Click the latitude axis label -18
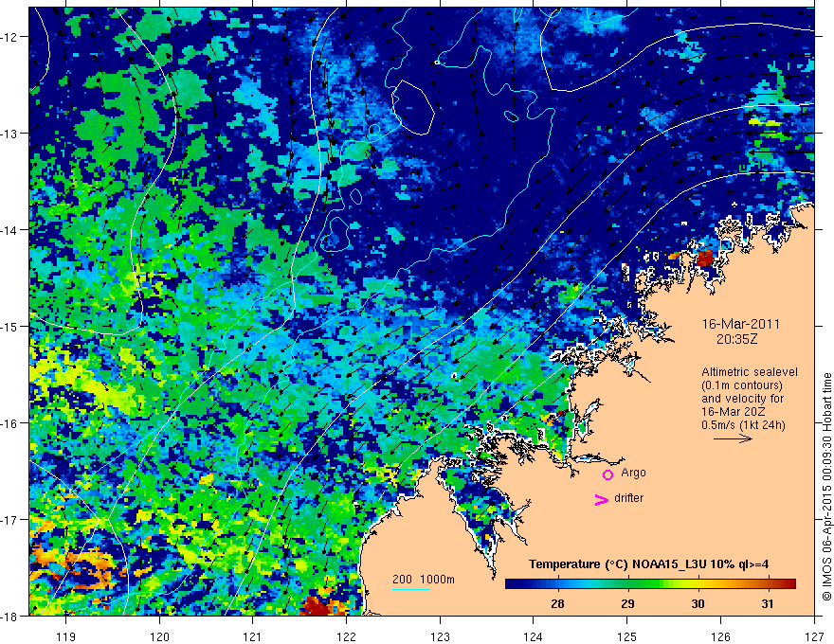 pyautogui.click(x=9, y=616)
